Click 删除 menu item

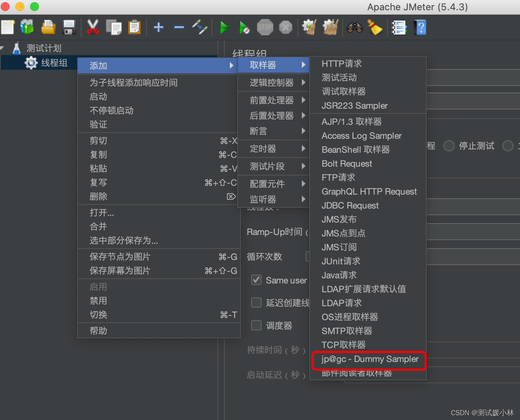[x=159, y=196]
